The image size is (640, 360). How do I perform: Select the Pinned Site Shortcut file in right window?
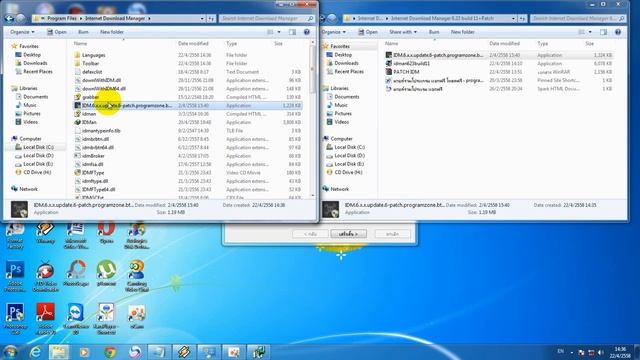click(x=438, y=80)
